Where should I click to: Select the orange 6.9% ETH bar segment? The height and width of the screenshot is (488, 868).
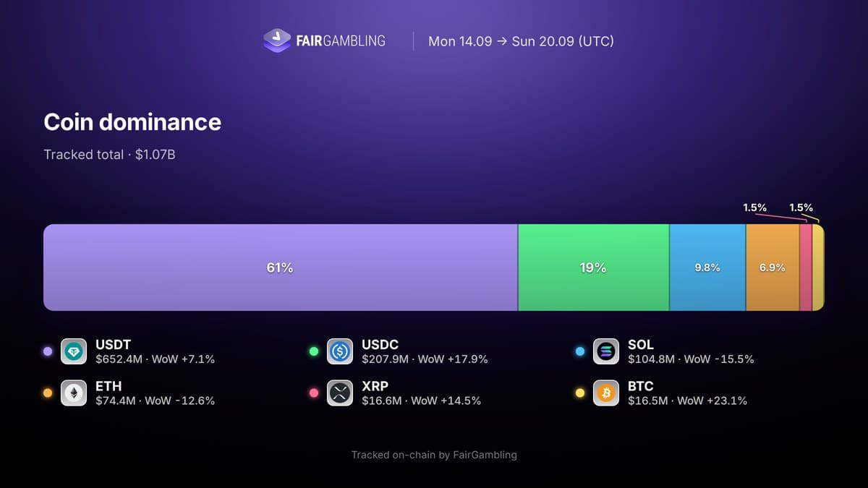coord(773,267)
